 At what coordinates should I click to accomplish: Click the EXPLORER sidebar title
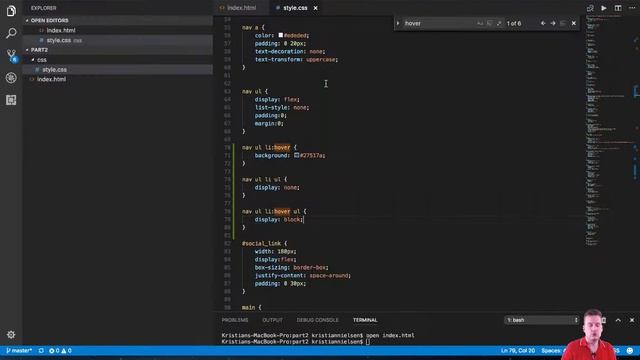tap(43, 8)
